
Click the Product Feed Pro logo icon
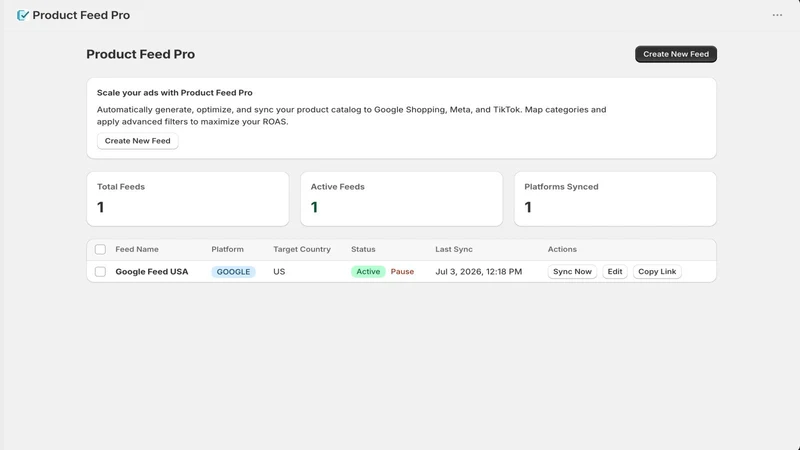(22, 15)
